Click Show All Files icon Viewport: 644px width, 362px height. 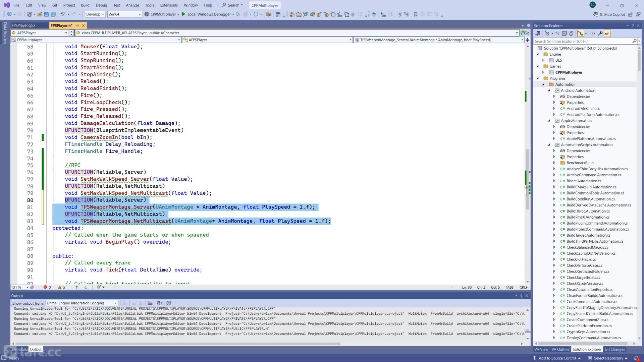pos(571,33)
